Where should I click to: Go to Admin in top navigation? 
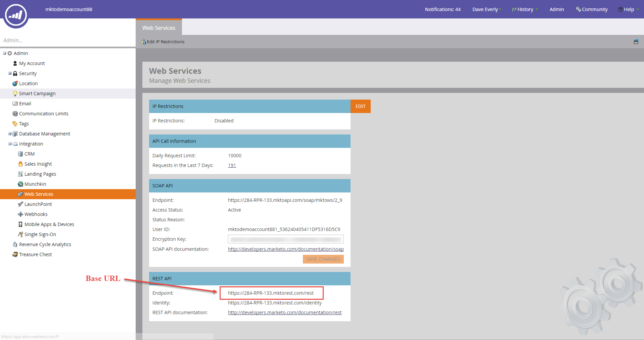tap(557, 9)
